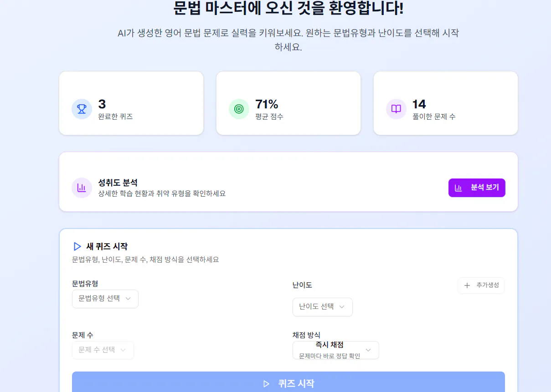Select the 풀이한 문제 수 card

click(445, 103)
